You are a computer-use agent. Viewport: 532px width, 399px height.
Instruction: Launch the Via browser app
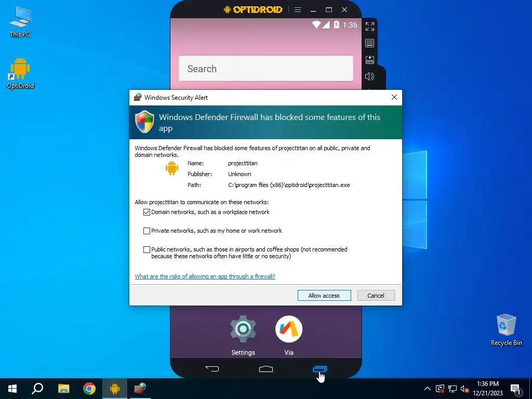[289, 335]
